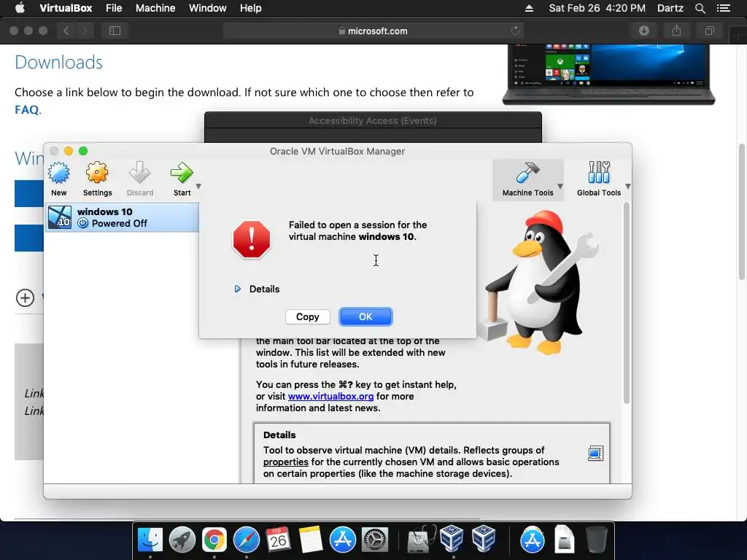This screenshot has height=560, width=747.
Task: Click the Safari page vertical scrollbar
Action: point(742,212)
